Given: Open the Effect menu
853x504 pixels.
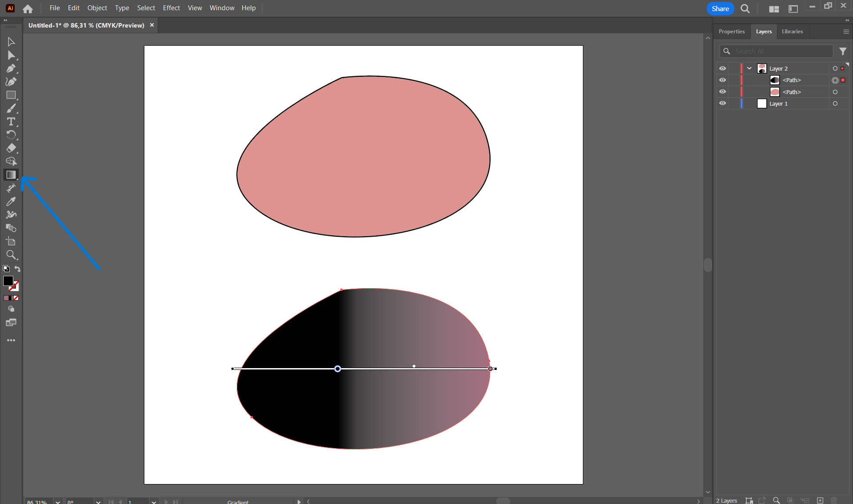Looking at the screenshot, I should pos(171,8).
